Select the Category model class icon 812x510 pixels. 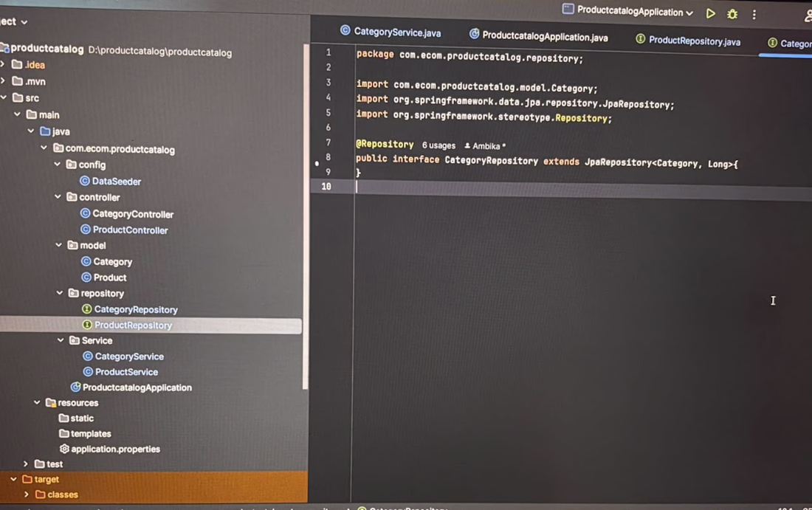click(86, 261)
